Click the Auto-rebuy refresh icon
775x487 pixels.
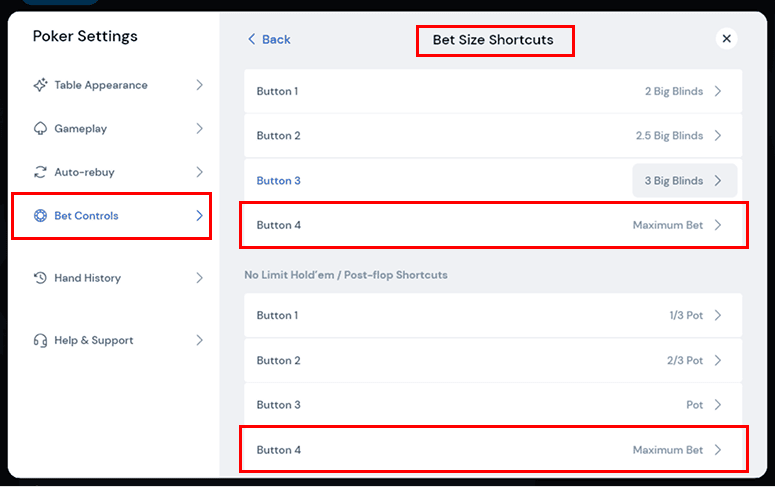(x=40, y=172)
